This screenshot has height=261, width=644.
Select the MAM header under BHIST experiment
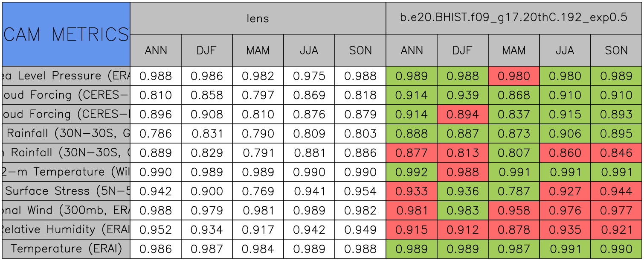513,50
